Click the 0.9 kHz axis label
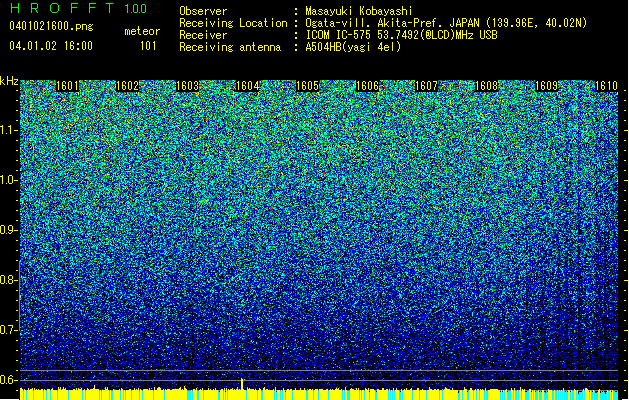 click(9, 230)
